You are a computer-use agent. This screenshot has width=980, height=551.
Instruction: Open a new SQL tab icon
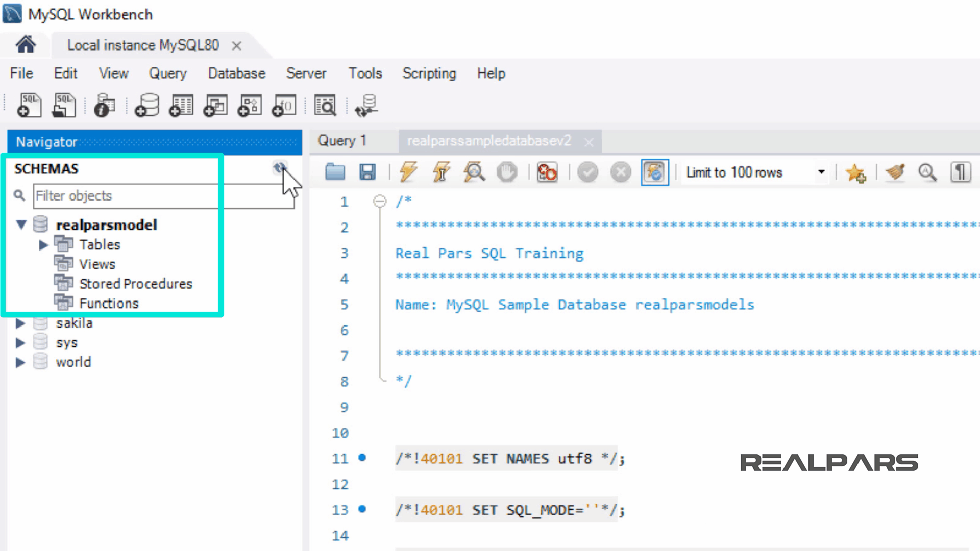tap(29, 106)
